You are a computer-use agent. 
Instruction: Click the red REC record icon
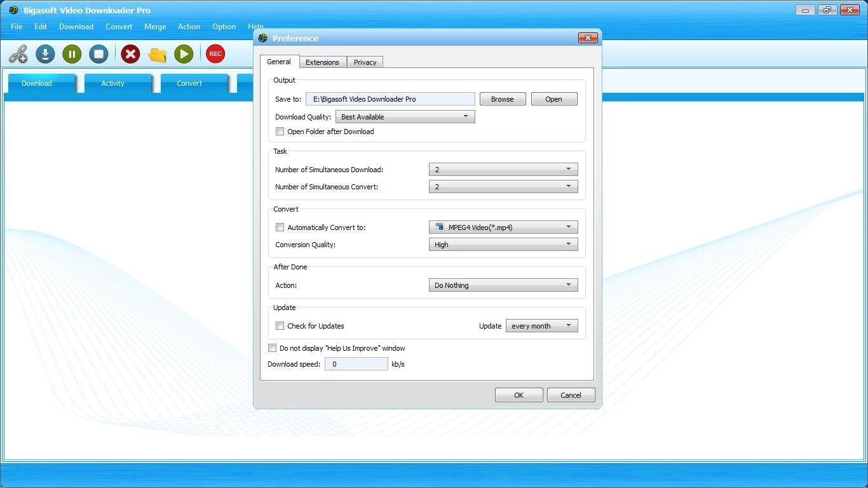(215, 54)
